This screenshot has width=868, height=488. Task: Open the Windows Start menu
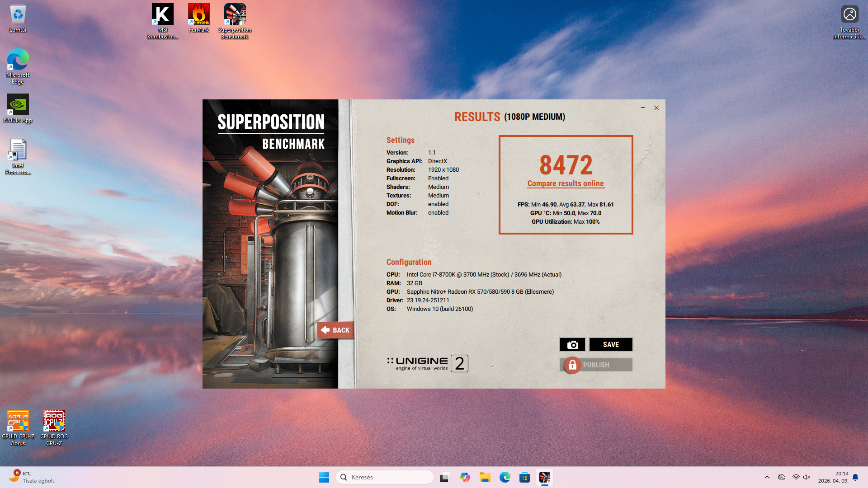tap(324, 477)
